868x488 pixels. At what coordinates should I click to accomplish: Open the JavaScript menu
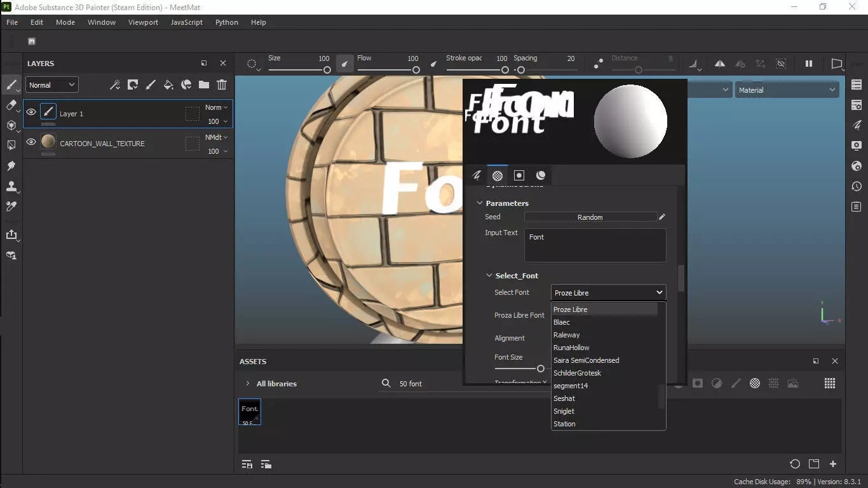pyautogui.click(x=187, y=22)
